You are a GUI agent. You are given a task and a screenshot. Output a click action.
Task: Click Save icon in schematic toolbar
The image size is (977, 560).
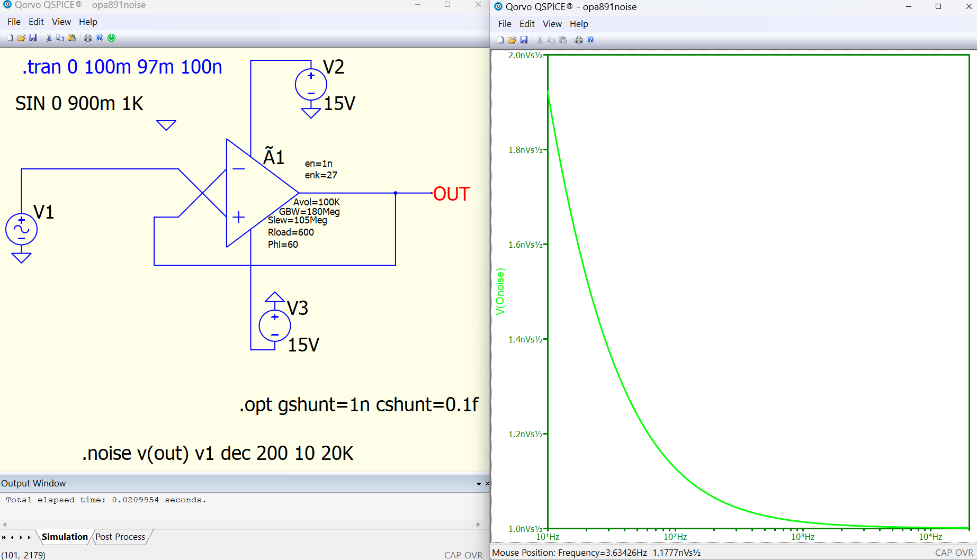[33, 38]
